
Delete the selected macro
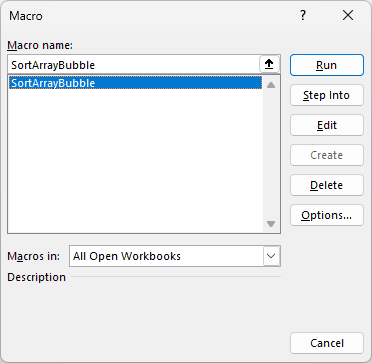(327, 185)
